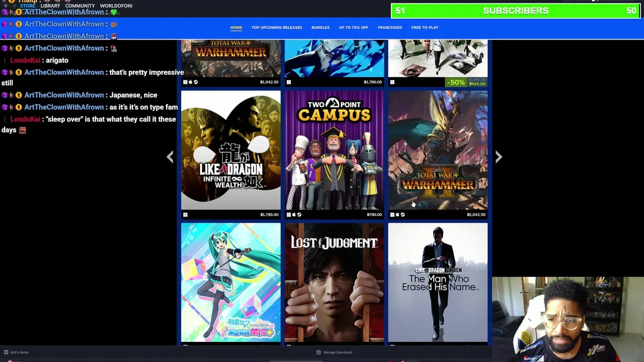Open the Add a Game link

click(x=20, y=352)
